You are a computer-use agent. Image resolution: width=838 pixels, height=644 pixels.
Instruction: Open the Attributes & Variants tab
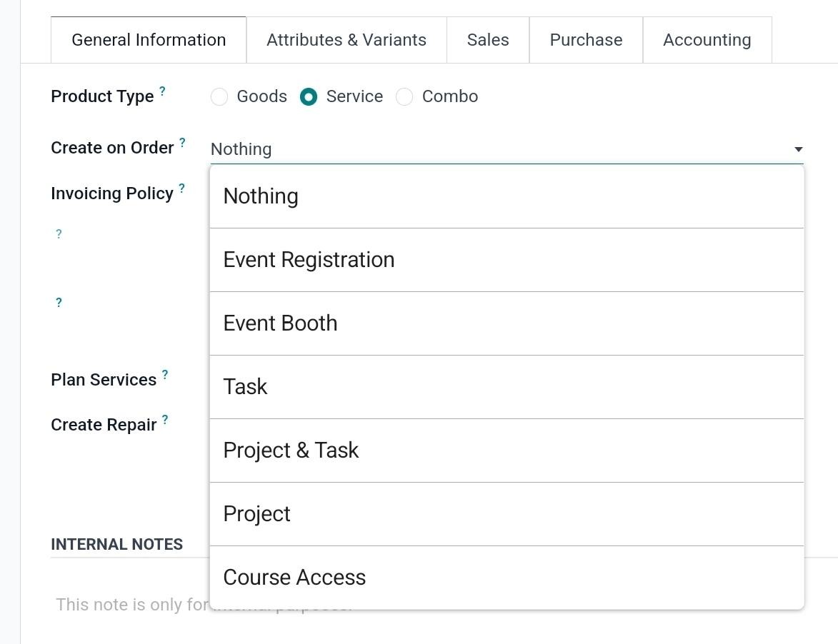[x=346, y=40]
